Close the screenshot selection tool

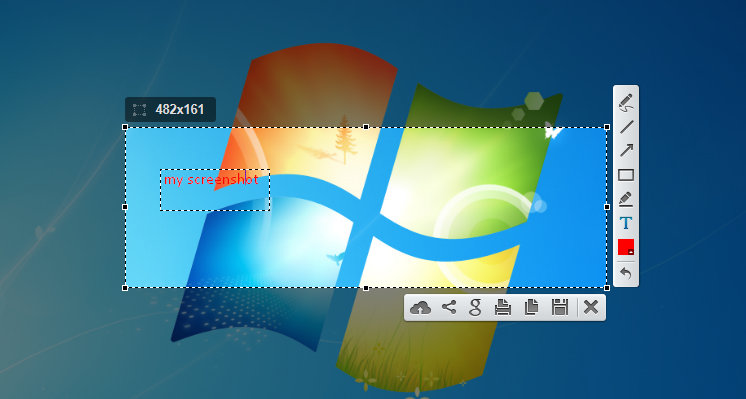point(590,308)
